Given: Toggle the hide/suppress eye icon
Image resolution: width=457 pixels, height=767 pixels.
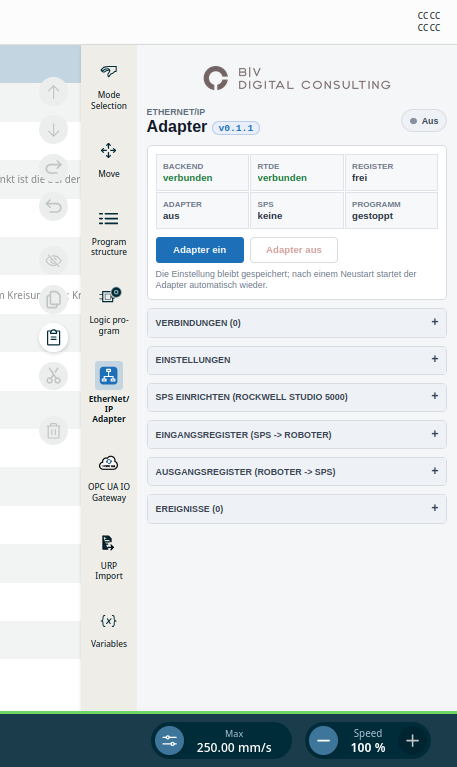Looking at the screenshot, I should 53,260.
